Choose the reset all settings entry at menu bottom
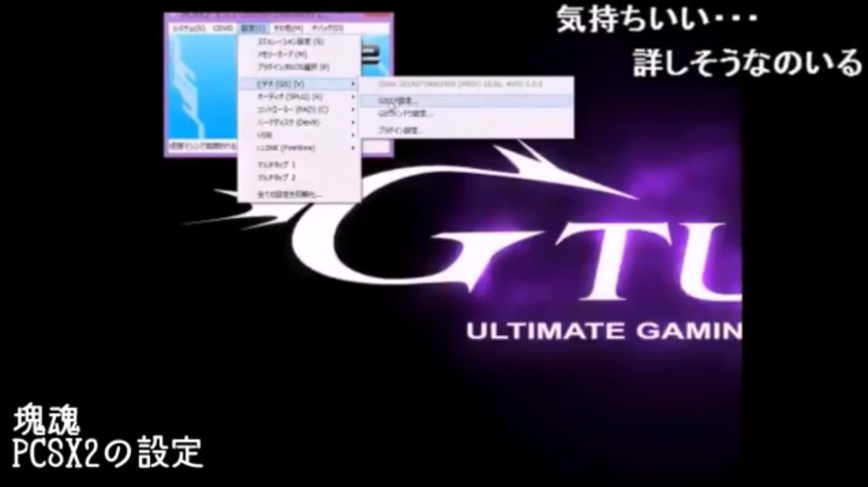868x487 pixels. [x=298, y=195]
